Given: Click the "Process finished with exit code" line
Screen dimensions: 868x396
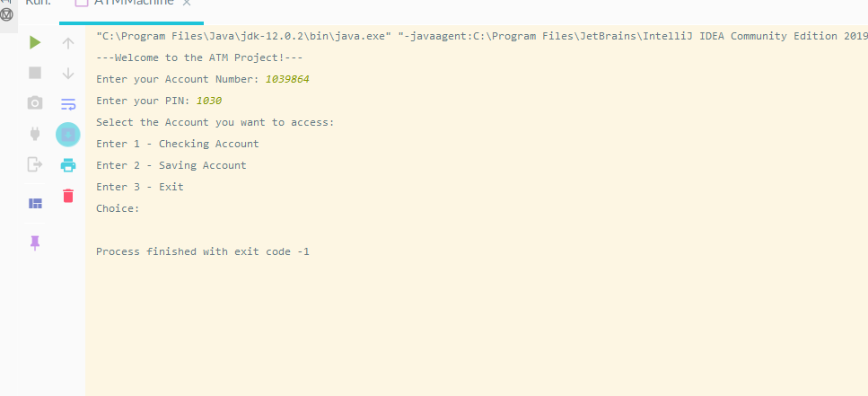Looking at the screenshot, I should coord(203,251).
